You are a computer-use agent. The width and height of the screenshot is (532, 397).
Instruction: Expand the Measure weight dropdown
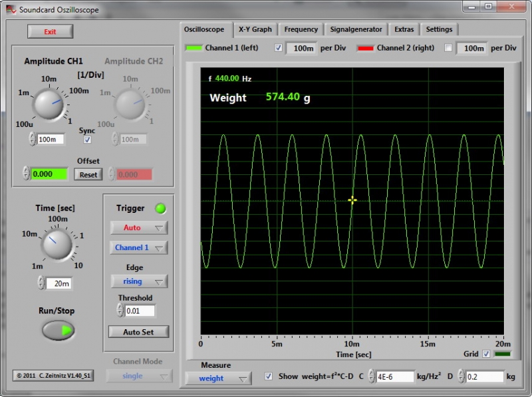coord(217,378)
